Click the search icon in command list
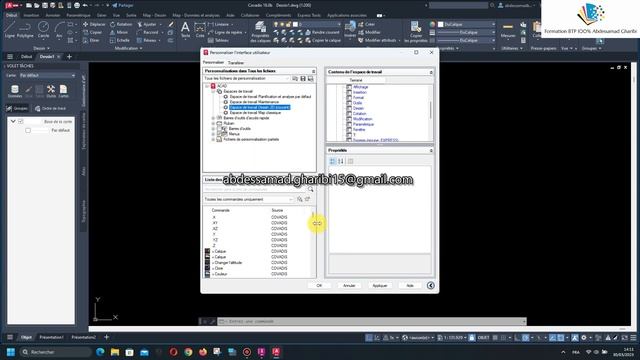640x360 pixels. click(x=311, y=189)
